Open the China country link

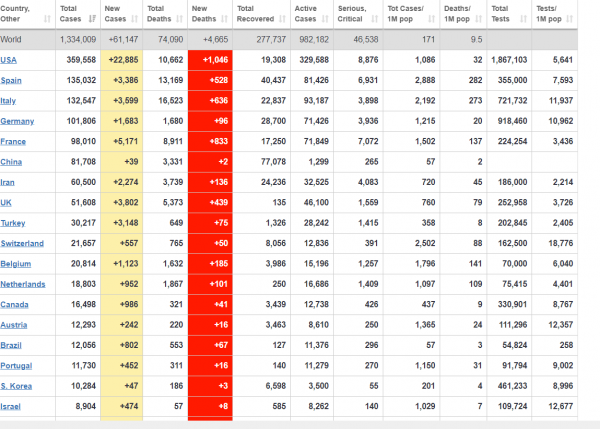pos(14,162)
